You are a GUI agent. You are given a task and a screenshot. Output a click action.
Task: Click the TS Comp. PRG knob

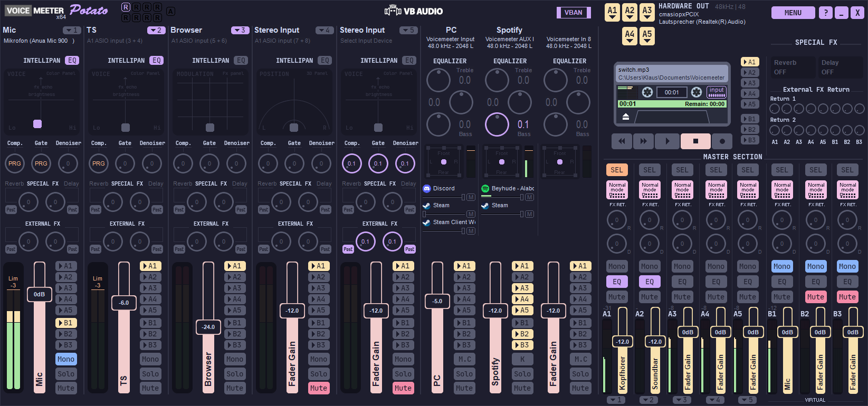[x=99, y=163]
